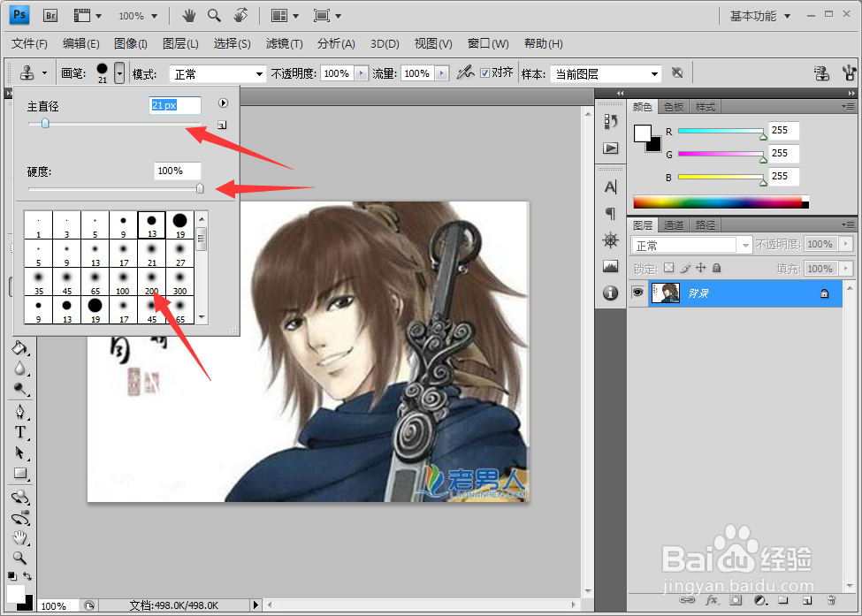Toggle the 对齐 aligned checkbox
Image resolution: width=862 pixels, height=616 pixels.
click(484, 73)
